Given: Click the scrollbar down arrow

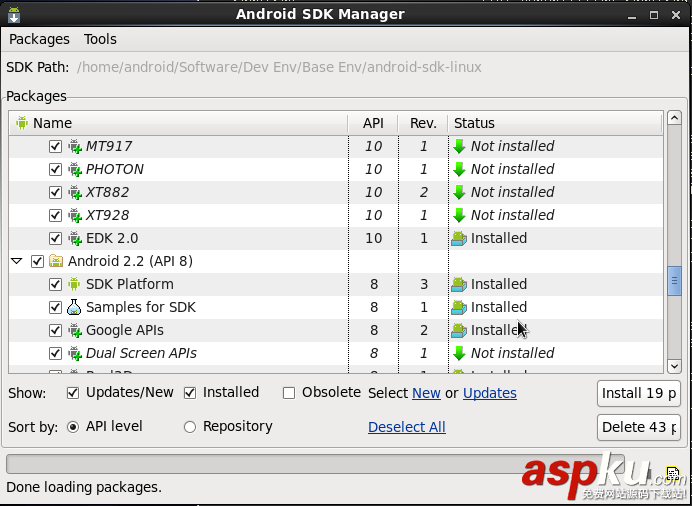Looking at the screenshot, I should click(x=674, y=366).
